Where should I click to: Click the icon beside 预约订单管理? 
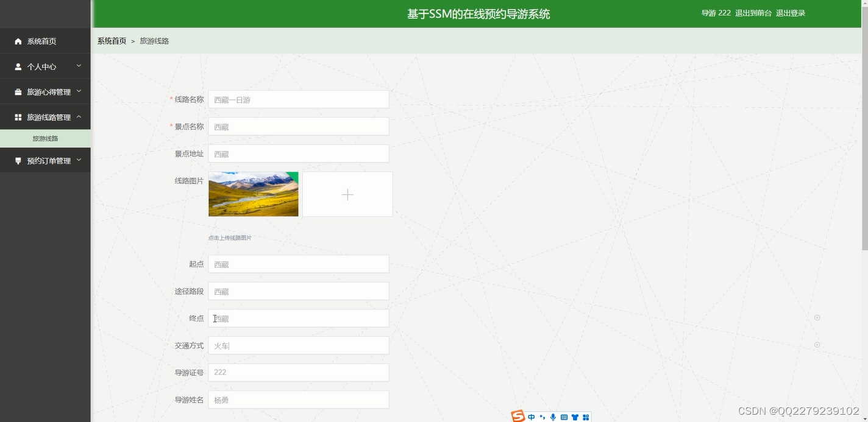pos(18,161)
